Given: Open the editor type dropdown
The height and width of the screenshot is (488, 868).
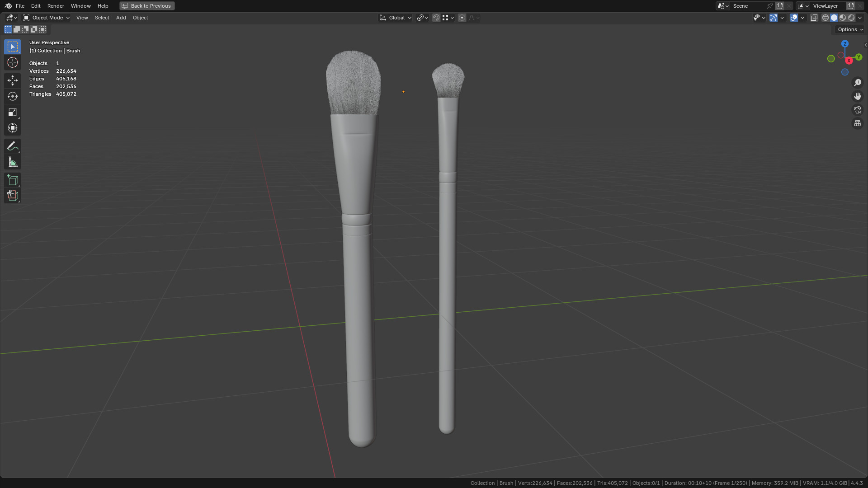Looking at the screenshot, I should 11,18.
